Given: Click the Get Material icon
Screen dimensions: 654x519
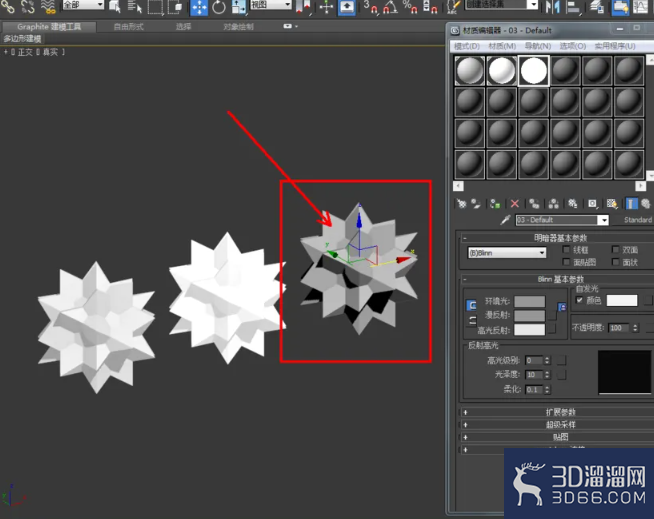Looking at the screenshot, I should coord(461,204).
